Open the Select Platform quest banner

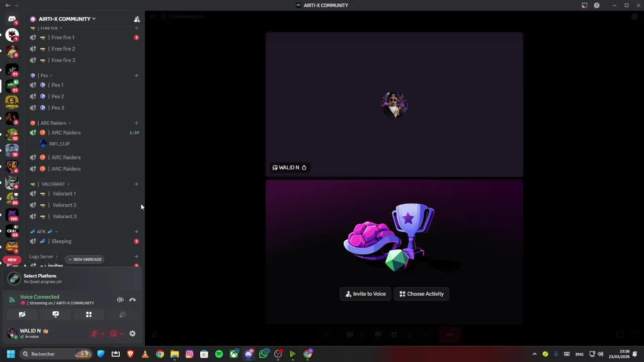tap(72, 279)
